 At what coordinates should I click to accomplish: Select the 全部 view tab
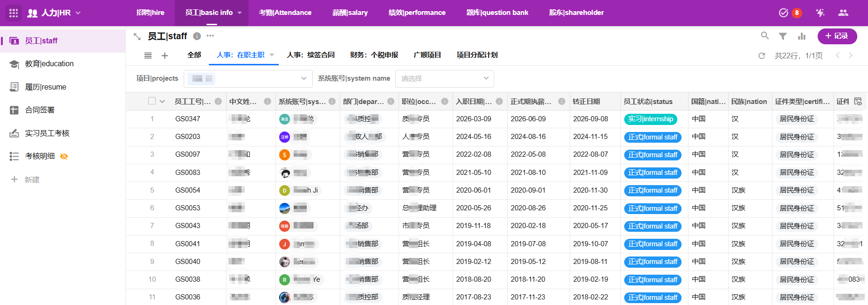pos(194,55)
